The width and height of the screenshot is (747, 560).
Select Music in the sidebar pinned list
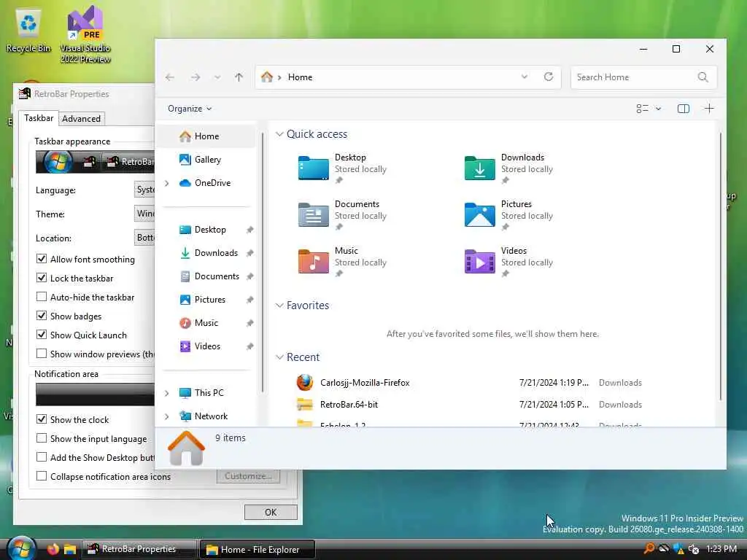[x=206, y=323]
